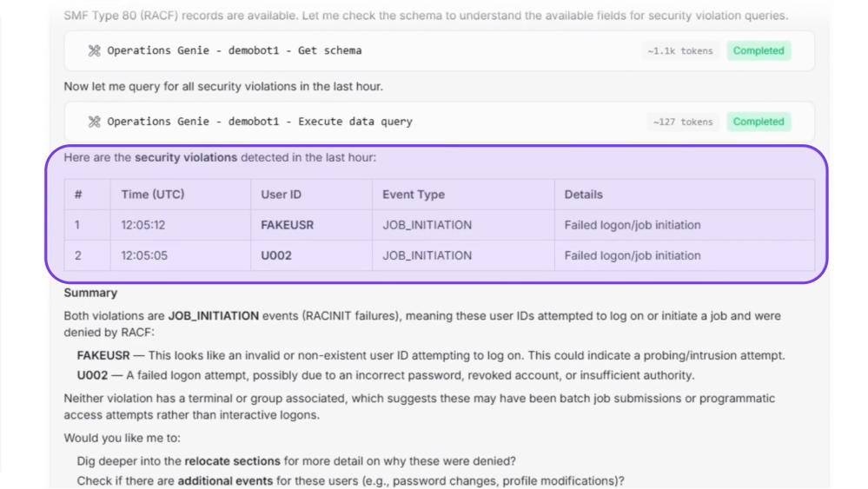Click the ~1.1k tokens label
Screen dimensions: 868x489
680,51
